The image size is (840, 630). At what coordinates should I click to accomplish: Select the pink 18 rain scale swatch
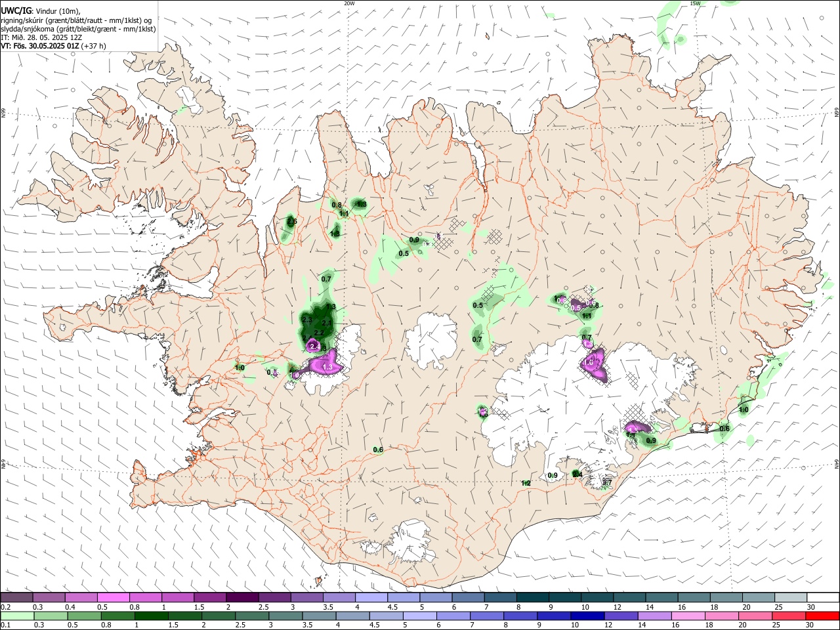[x=722, y=616]
